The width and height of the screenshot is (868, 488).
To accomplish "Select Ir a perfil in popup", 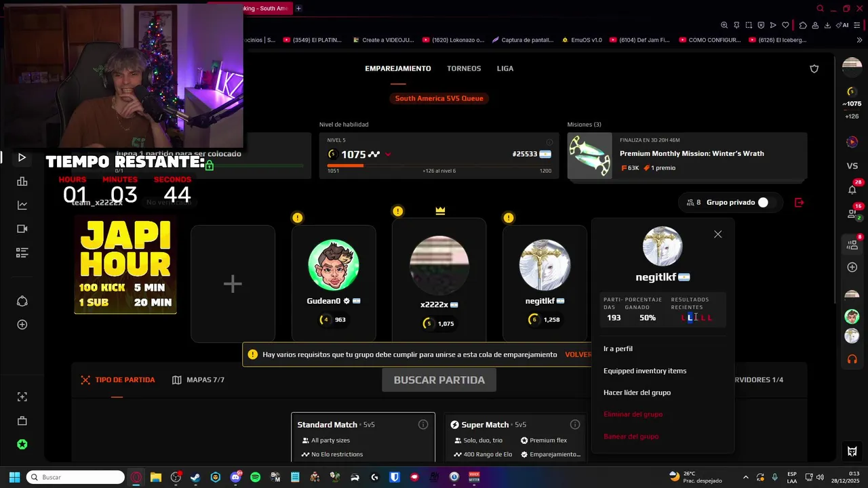I will [618, 348].
